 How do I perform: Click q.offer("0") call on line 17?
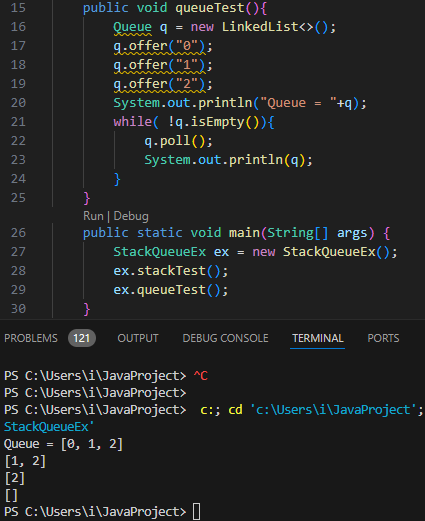tap(159, 46)
